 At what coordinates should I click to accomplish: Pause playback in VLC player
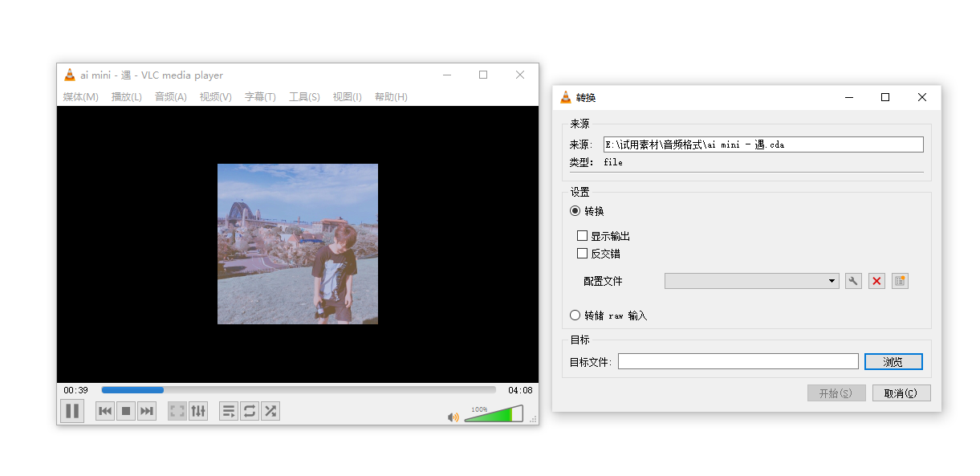[72, 411]
